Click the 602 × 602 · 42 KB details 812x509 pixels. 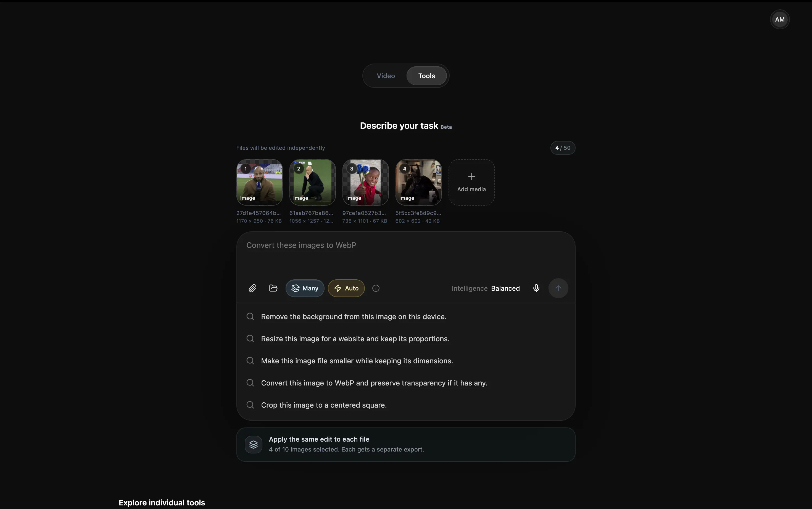tap(417, 221)
